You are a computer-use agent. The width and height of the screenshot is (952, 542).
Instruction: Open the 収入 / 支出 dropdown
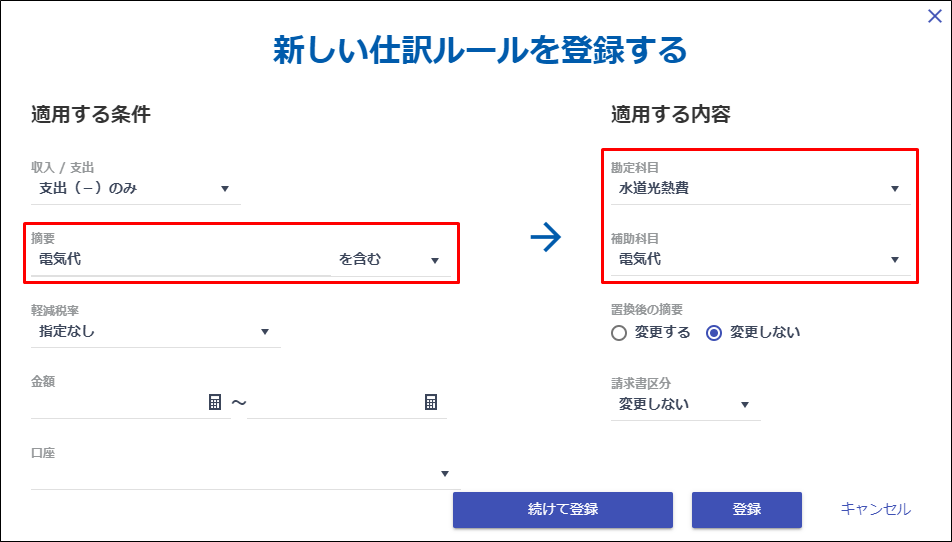point(136,189)
